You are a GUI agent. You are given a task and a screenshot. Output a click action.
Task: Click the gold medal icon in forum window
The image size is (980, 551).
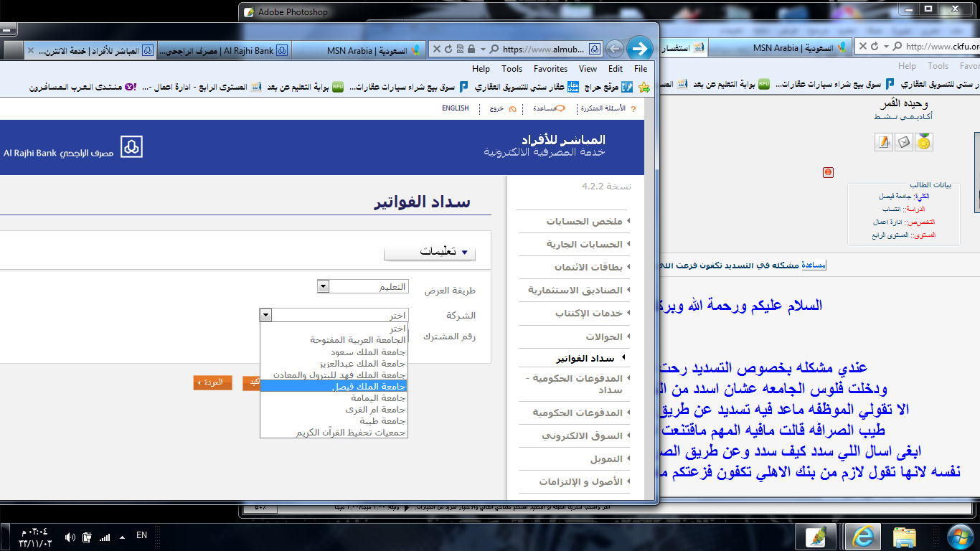924,142
